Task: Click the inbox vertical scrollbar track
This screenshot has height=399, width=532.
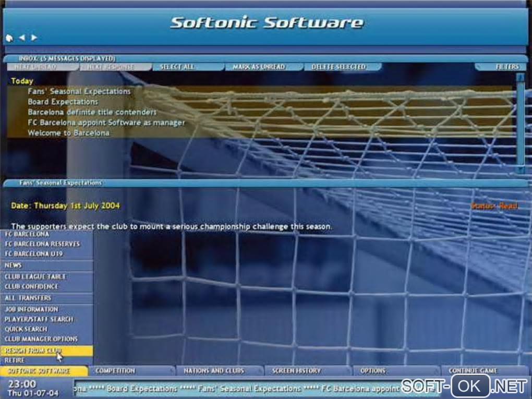Action: [520, 123]
